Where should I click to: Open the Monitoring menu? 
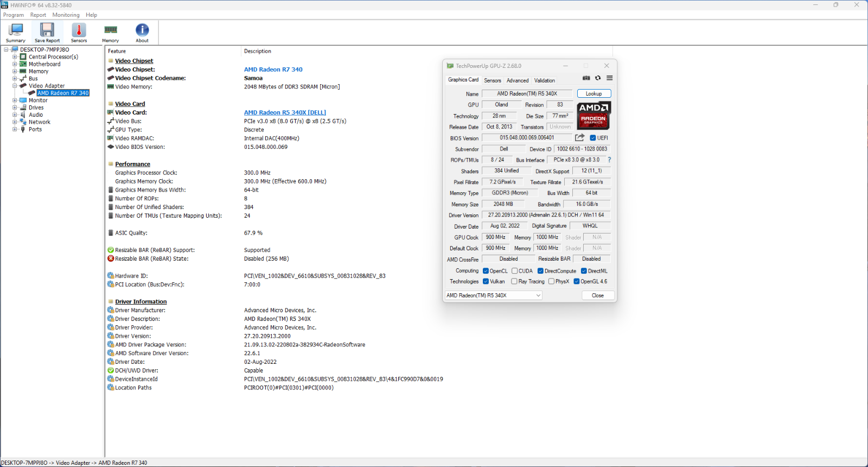pyautogui.click(x=66, y=15)
